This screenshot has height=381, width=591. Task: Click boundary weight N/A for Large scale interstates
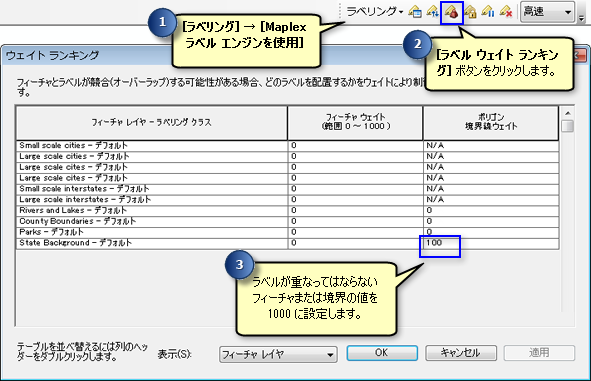click(x=491, y=200)
